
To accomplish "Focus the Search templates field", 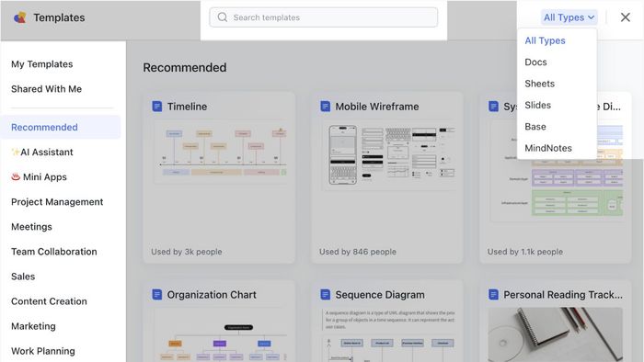I will (x=323, y=17).
